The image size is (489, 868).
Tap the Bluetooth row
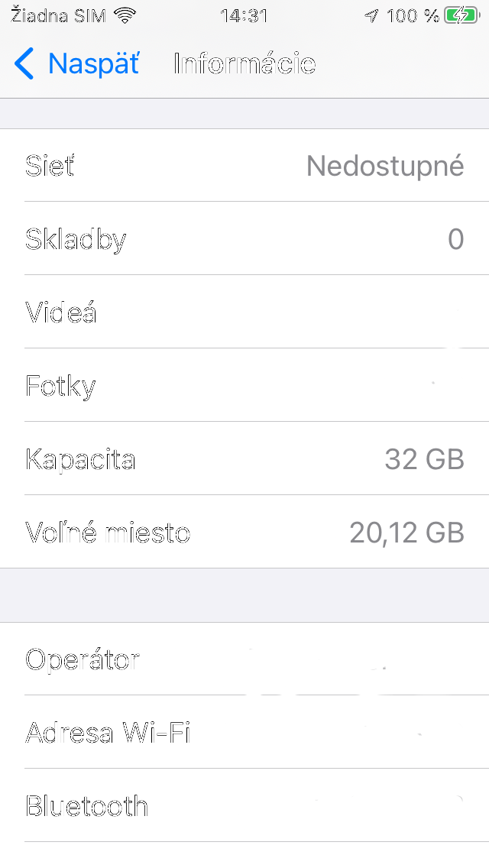coord(244,806)
